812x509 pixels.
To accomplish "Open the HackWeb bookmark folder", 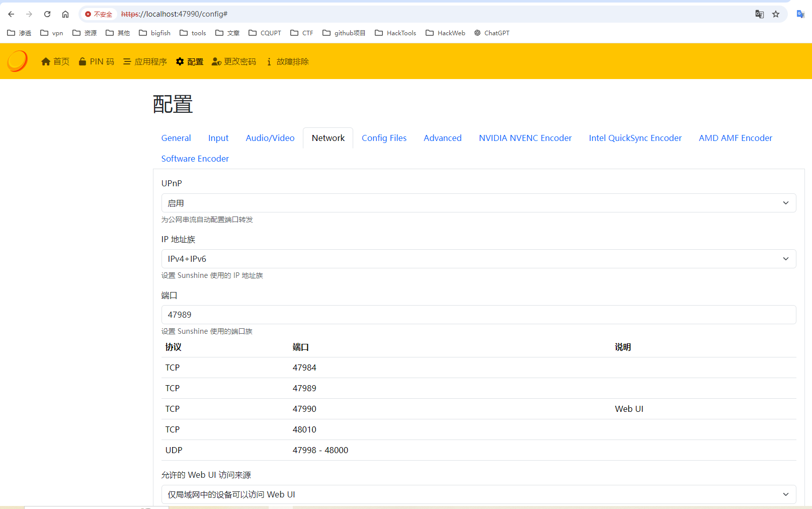I will click(x=446, y=33).
